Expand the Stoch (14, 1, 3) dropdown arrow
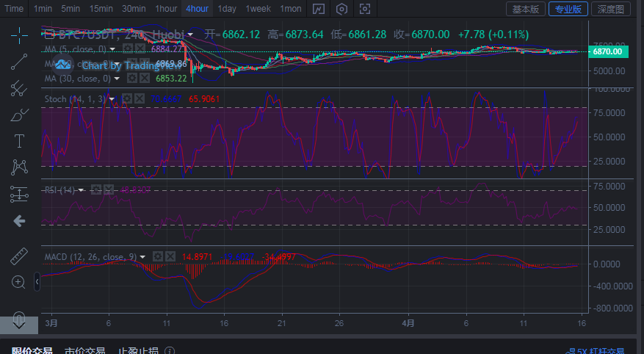Screen dimensions: 644x354 point(112,99)
